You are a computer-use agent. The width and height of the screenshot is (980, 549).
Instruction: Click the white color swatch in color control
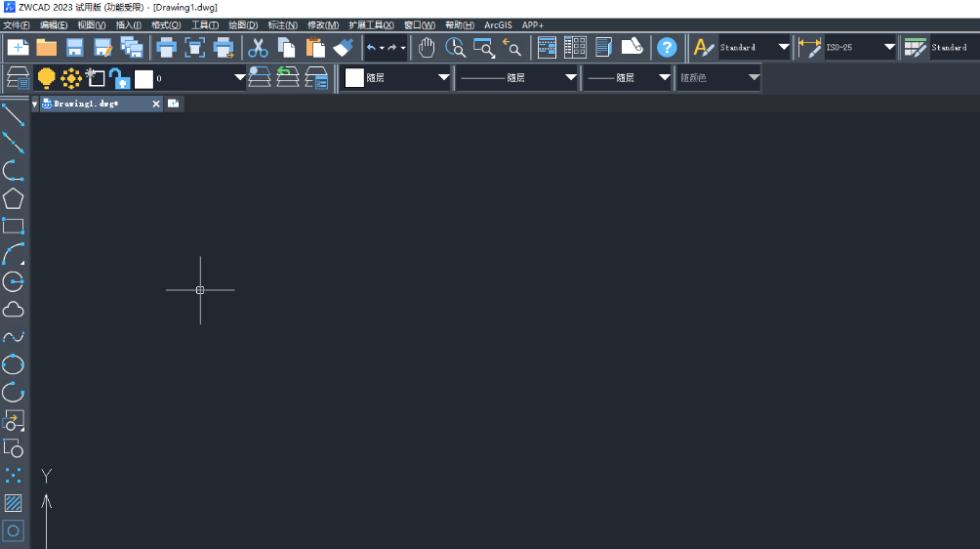(x=354, y=78)
